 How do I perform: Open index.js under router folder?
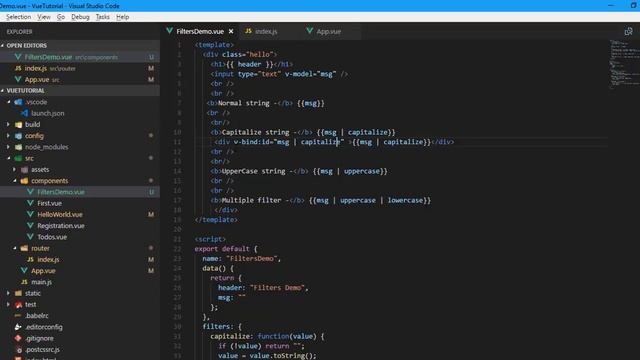[48, 260]
